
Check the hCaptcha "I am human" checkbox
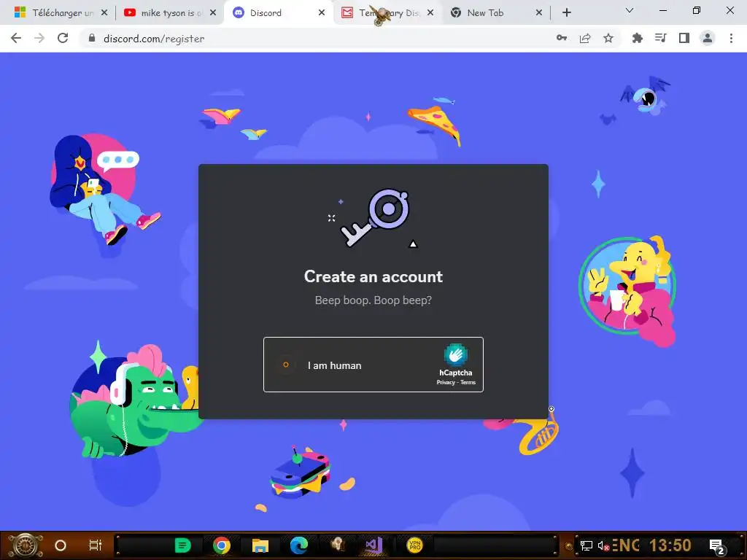point(286,365)
